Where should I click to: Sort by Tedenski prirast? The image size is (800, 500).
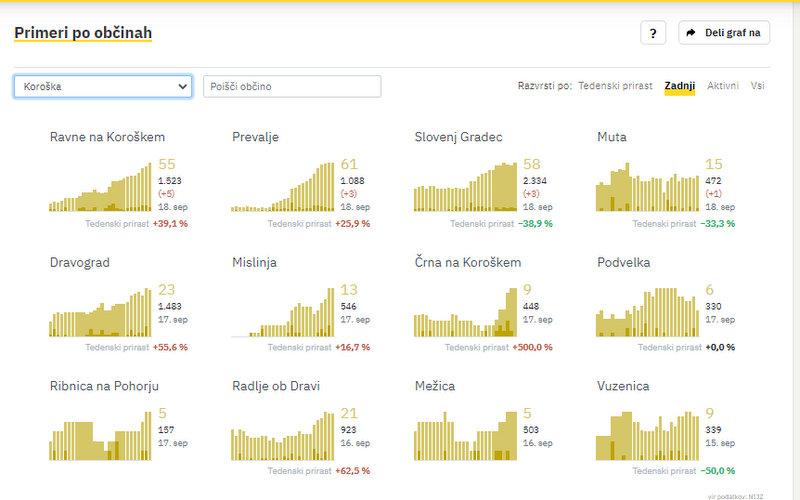(x=615, y=86)
